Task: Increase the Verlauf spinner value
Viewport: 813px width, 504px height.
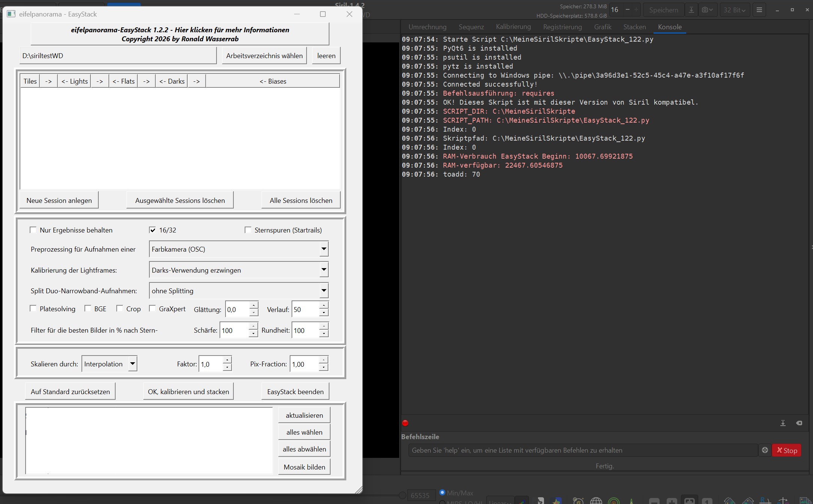Action: [x=323, y=306]
